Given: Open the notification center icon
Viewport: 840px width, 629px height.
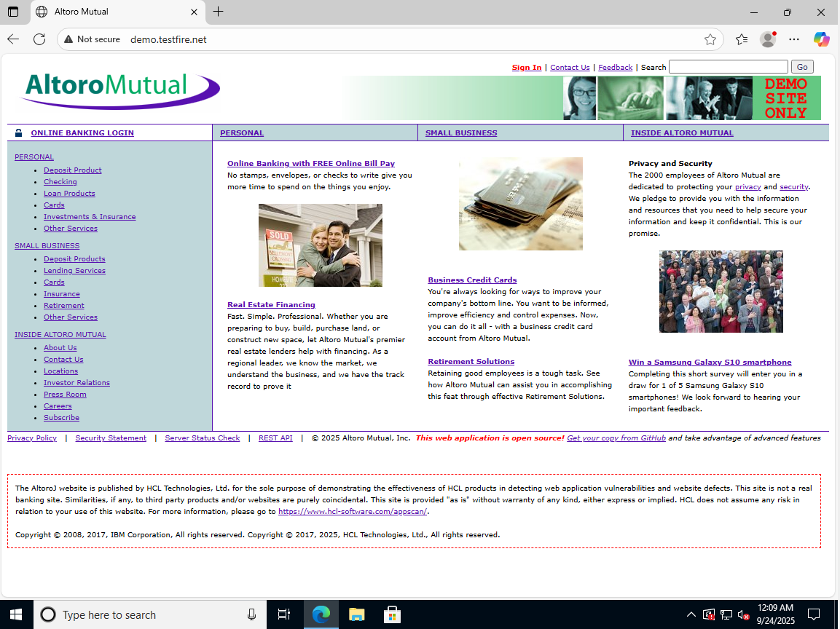Looking at the screenshot, I should point(814,614).
